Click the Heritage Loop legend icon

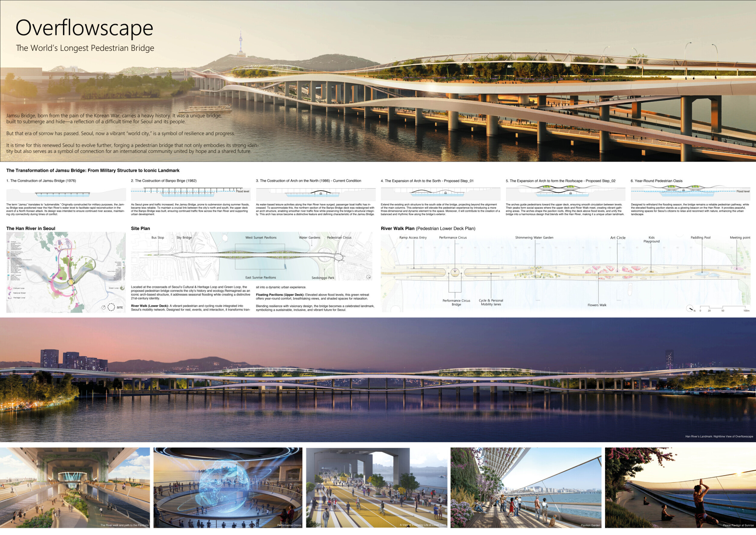point(10,297)
